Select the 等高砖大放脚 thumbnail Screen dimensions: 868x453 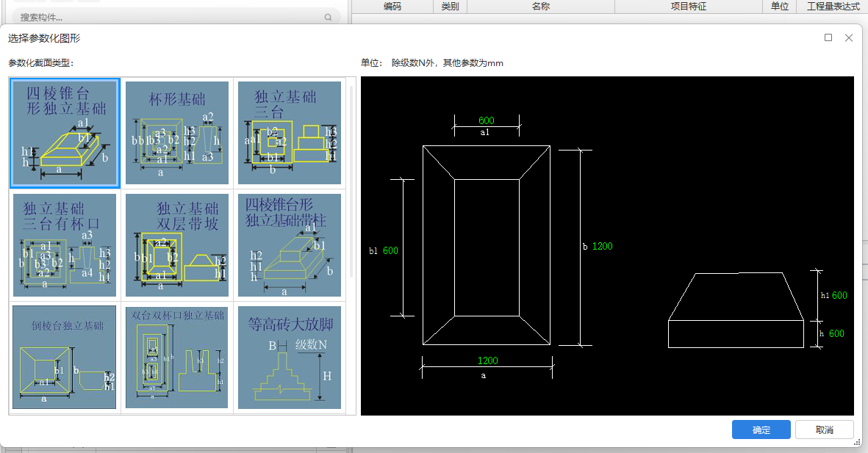pyautogui.click(x=290, y=358)
